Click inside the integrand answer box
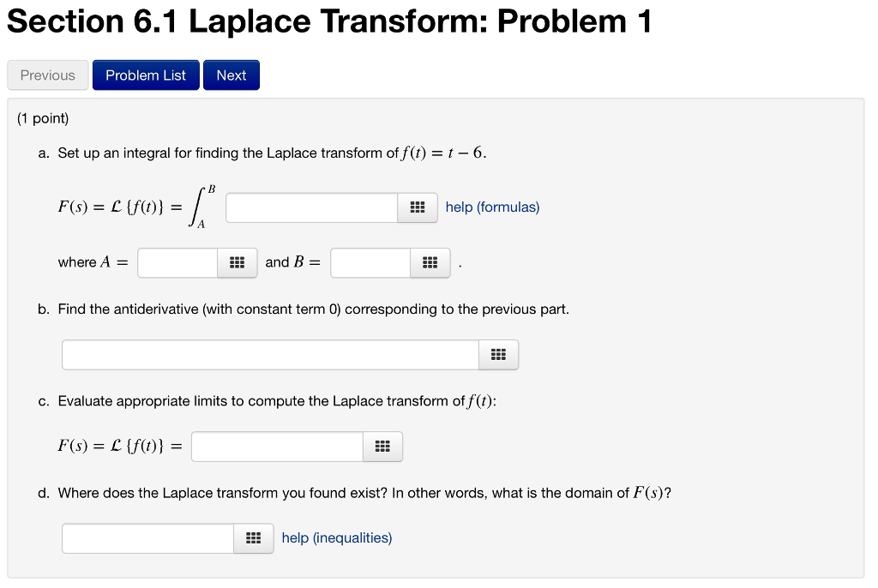 click(x=310, y=207)
